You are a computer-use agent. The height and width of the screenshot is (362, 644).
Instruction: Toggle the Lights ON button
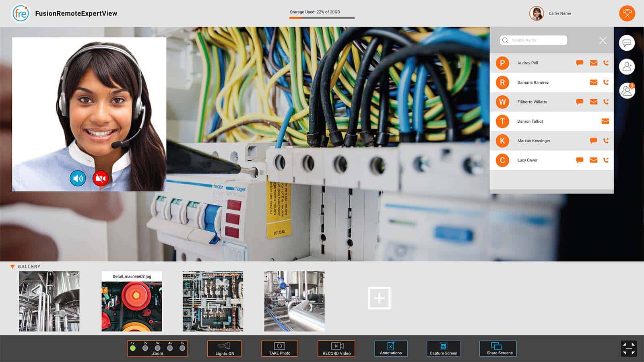[225, 349]
